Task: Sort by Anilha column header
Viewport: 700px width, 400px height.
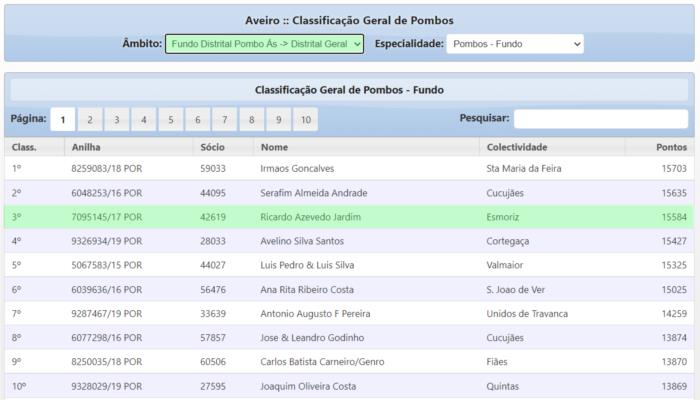Action: click(86, 147)
